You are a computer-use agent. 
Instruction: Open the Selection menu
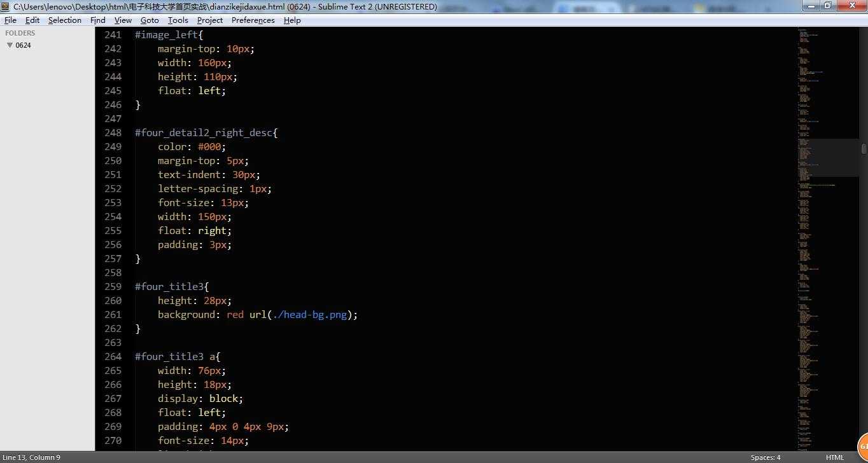pos(65,20)
